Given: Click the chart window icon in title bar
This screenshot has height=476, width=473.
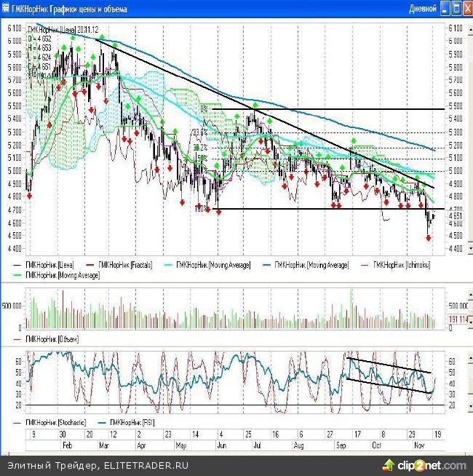Looking at the screenshot, I should [6, 9].
